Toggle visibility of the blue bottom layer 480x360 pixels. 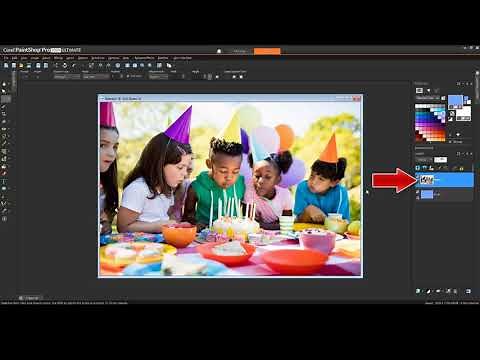click(418, 192)
